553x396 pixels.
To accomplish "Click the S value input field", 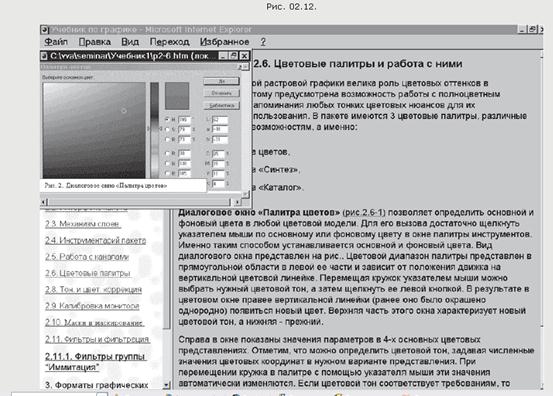I will [x=184, y=130].
